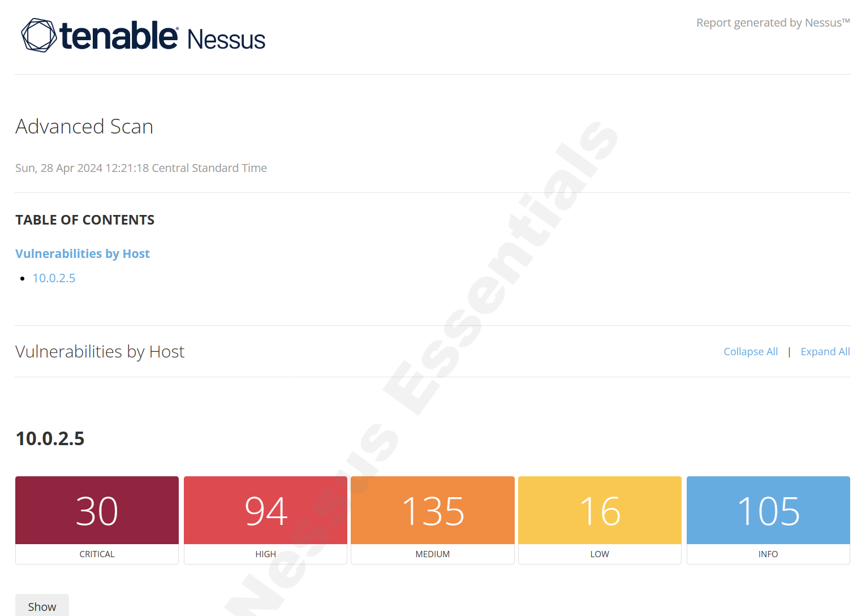Expand all host sections via Expand All
The image size is (866, 616).
825,351
